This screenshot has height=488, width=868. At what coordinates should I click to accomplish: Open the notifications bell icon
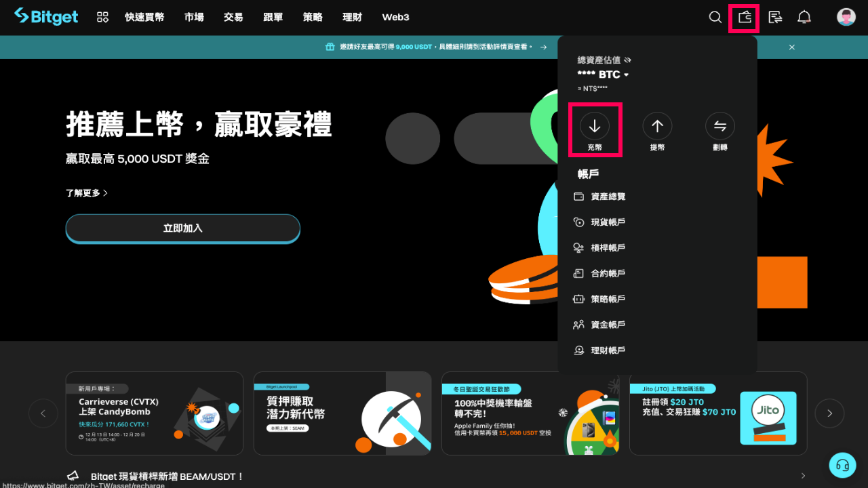(x=804, y=17)
